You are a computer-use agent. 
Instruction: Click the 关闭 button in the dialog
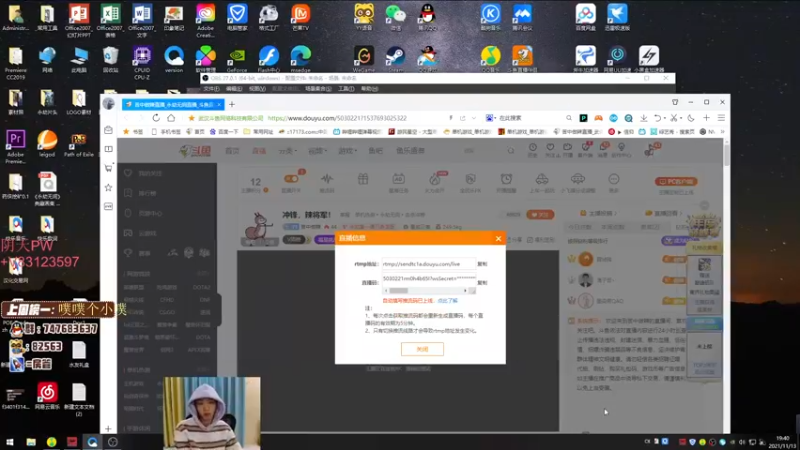[x=422, y=349]
